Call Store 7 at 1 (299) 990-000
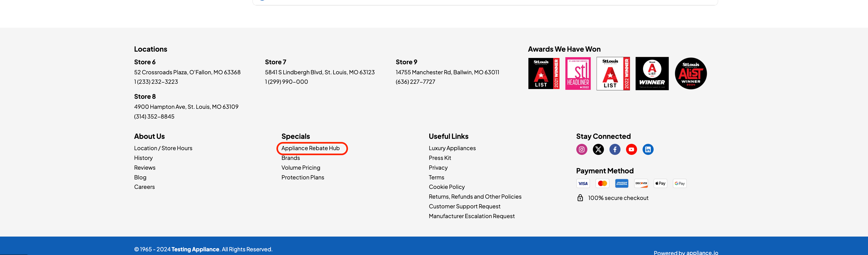Image resolution: width=868 pixels, height=255 pixels. [x=286, y=82]
